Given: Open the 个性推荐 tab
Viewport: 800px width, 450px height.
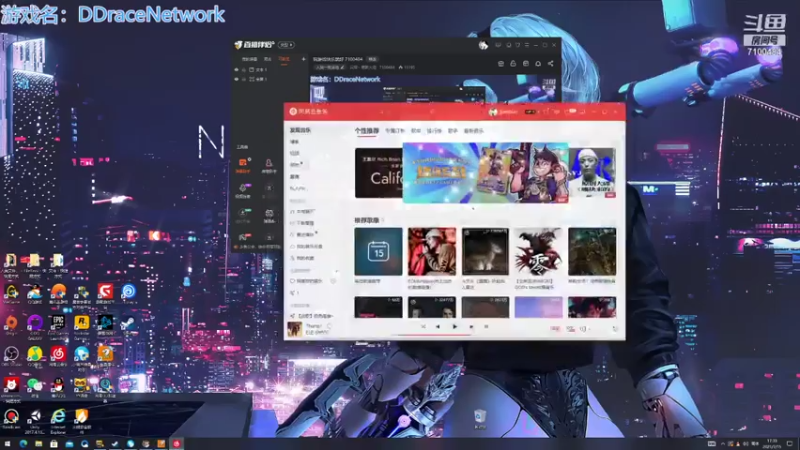Looking at the screenshot, I should click(x=367, y=131).
